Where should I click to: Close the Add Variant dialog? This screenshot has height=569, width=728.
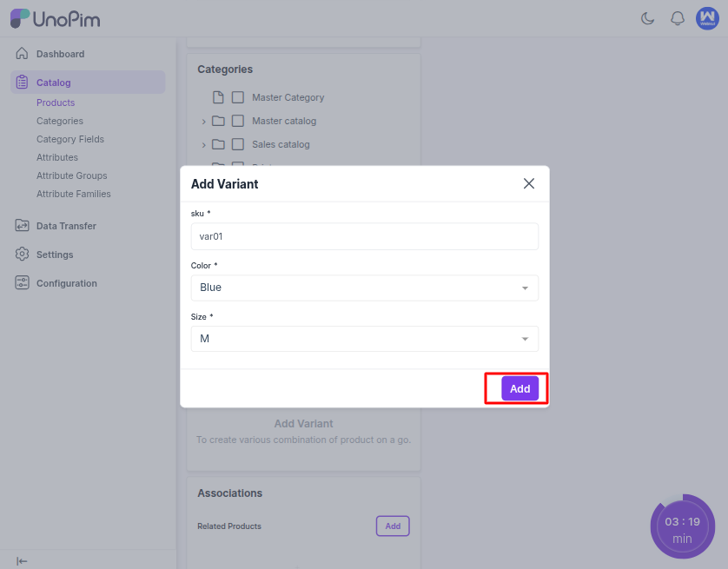(x=528, y=183)
